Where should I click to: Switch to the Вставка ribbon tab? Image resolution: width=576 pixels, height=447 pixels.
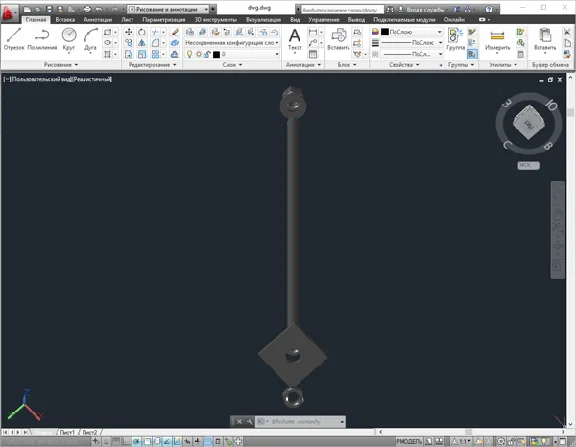65,19
